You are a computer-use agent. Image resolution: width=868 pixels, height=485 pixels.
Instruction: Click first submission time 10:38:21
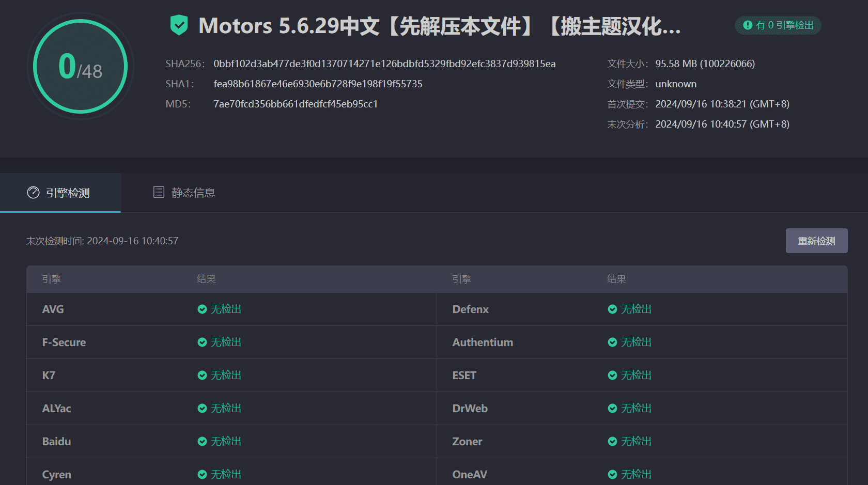click(x=722, y=104)
